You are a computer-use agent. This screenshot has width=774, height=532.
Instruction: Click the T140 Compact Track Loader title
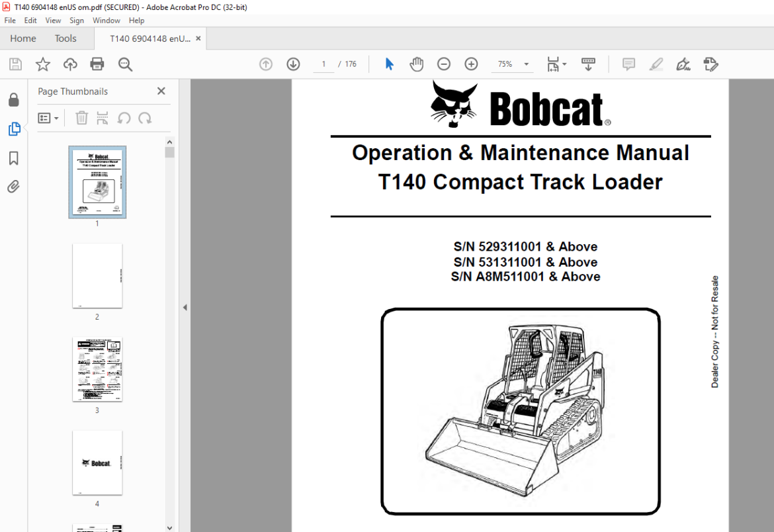pyautogui.click(x=520, y=182)
